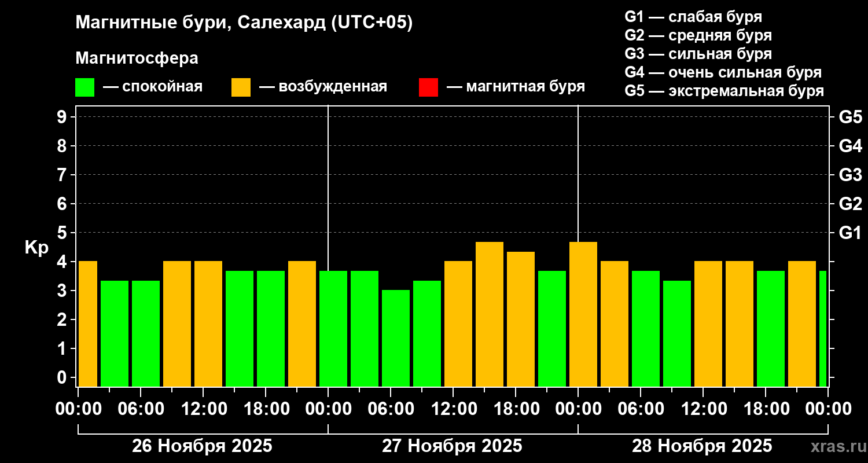Viewport: 868px width, 463px height.
Task: Click the '27 Ноября 2025' date label
Action: 452,446
